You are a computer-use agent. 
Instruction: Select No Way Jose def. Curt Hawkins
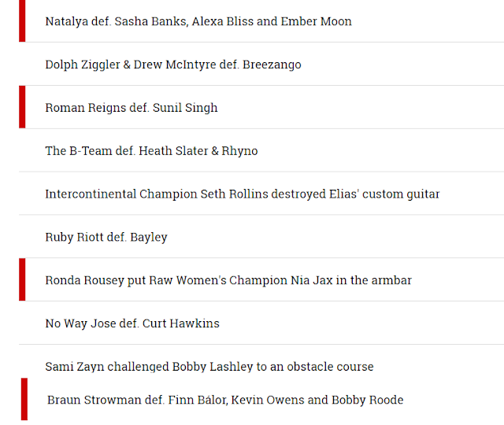tap(132, 323)
